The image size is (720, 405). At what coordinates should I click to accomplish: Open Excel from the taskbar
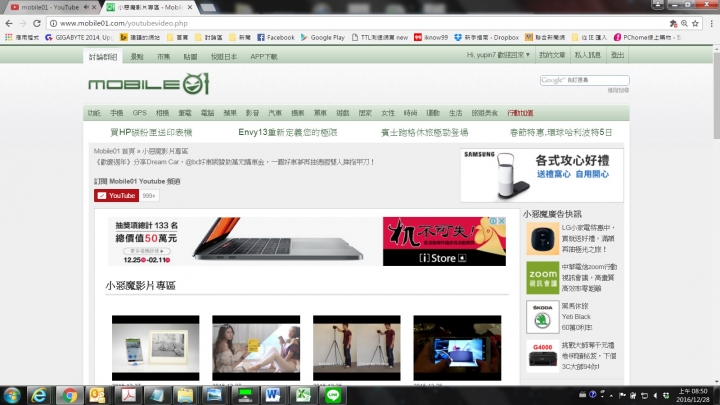click(x=303, y=395)
